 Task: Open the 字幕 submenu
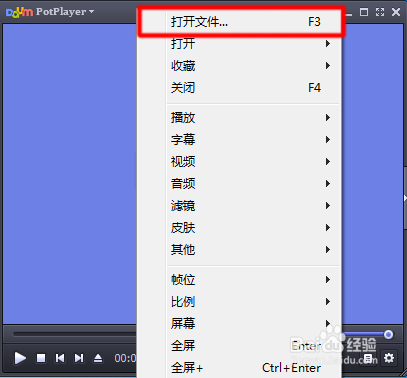point(239,140)
